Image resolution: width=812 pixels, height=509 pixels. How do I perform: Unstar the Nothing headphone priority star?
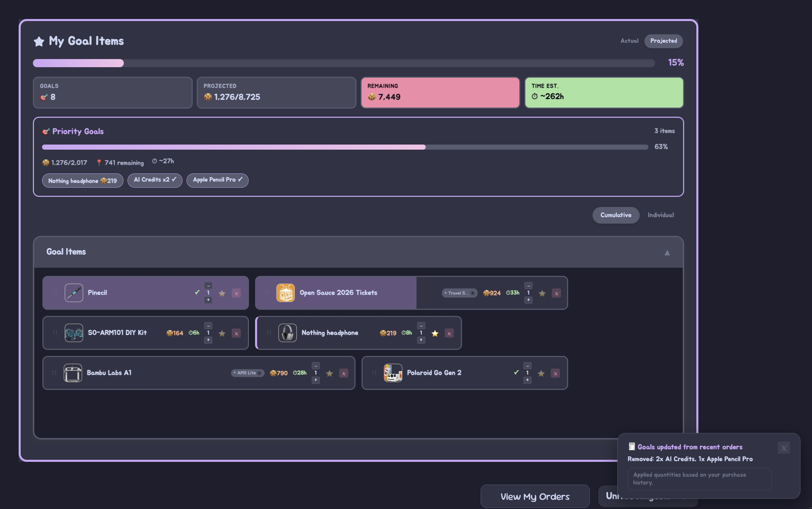[x=435, y=333]
